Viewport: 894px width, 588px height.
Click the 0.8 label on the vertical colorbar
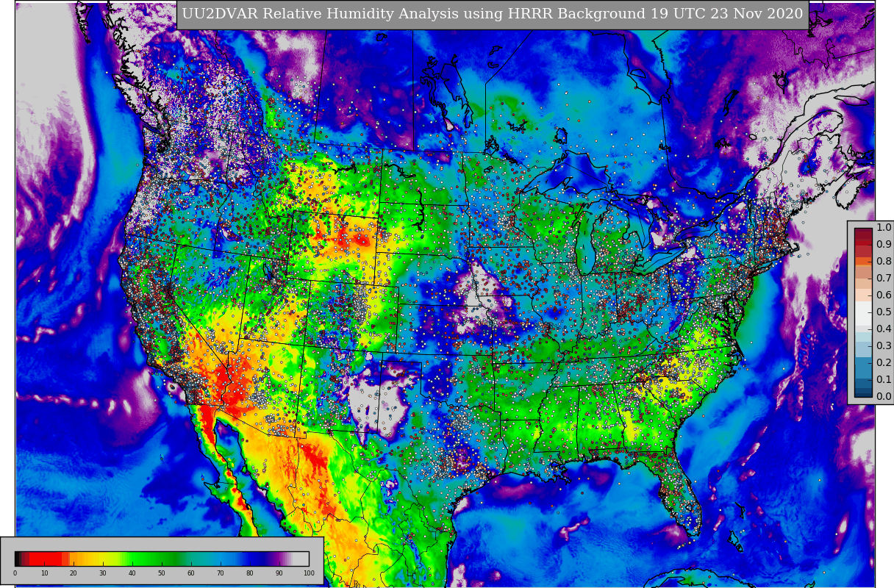click(884, 262)
